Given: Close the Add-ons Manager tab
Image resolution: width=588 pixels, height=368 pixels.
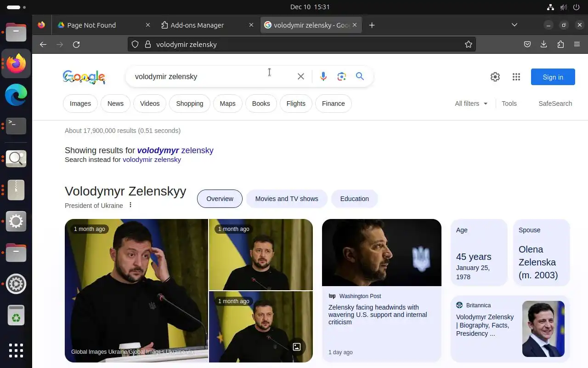Looking at the screenshot, I should click(x=251, y=25).
